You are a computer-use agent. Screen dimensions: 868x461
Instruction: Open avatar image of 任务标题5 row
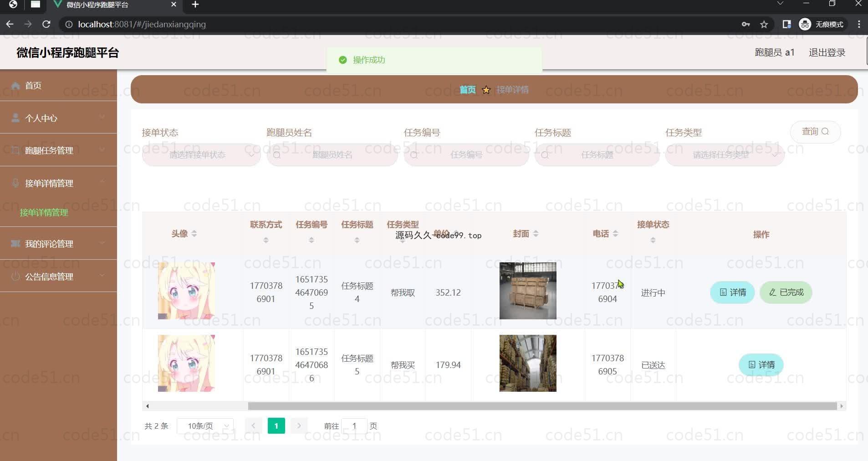[x=186, y=364]
